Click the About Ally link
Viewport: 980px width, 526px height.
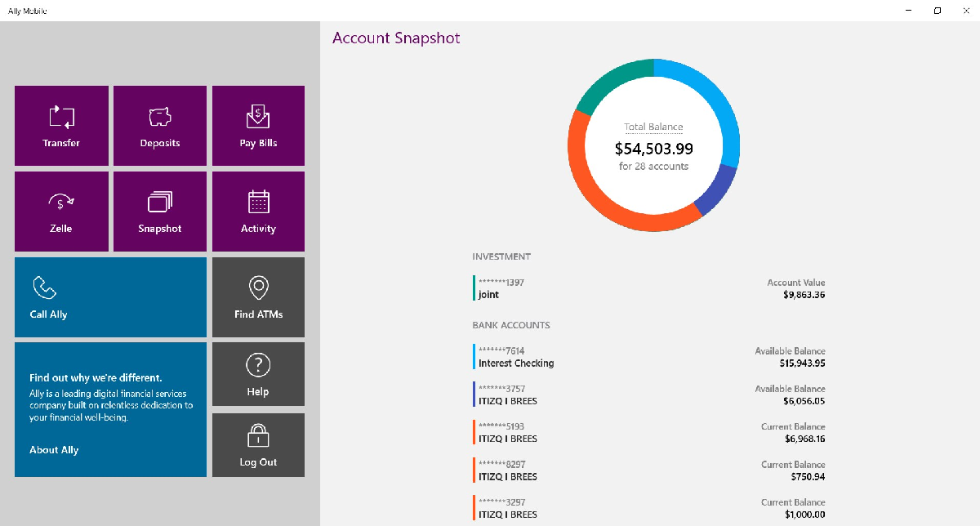tap(54, 450)
